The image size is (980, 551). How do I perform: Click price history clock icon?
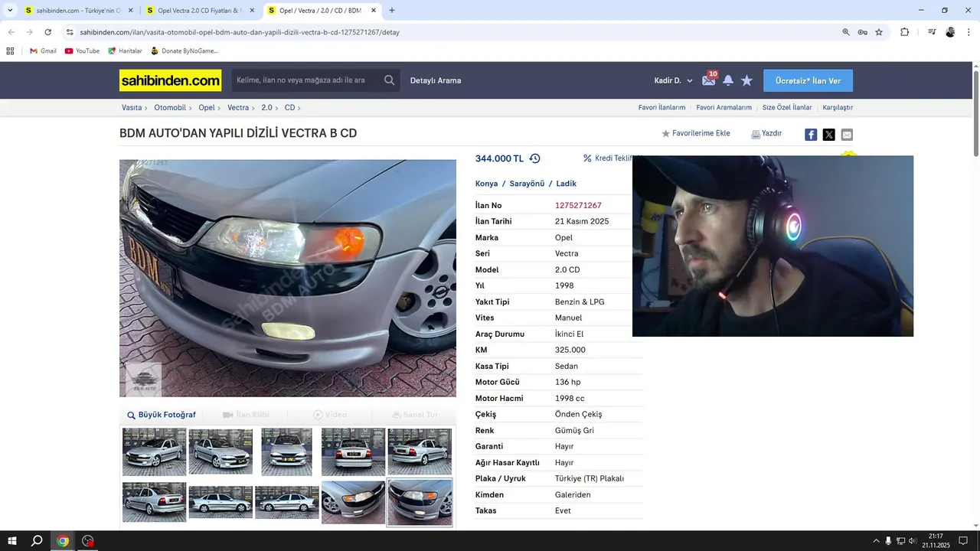[x=534, y=158]
